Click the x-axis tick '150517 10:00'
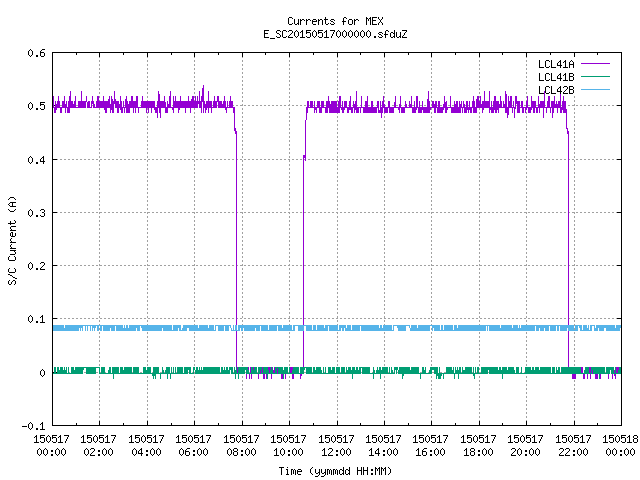 [288, 445]
